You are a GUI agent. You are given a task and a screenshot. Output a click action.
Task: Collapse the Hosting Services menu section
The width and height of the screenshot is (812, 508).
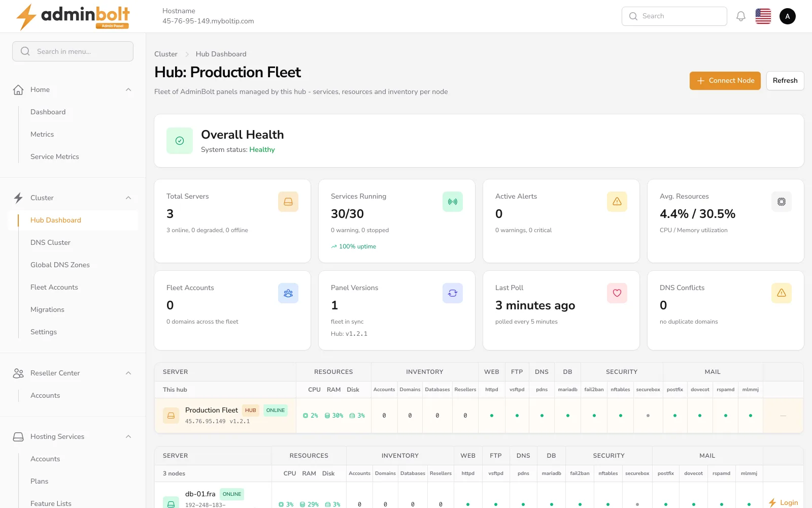tap(128, 436)
